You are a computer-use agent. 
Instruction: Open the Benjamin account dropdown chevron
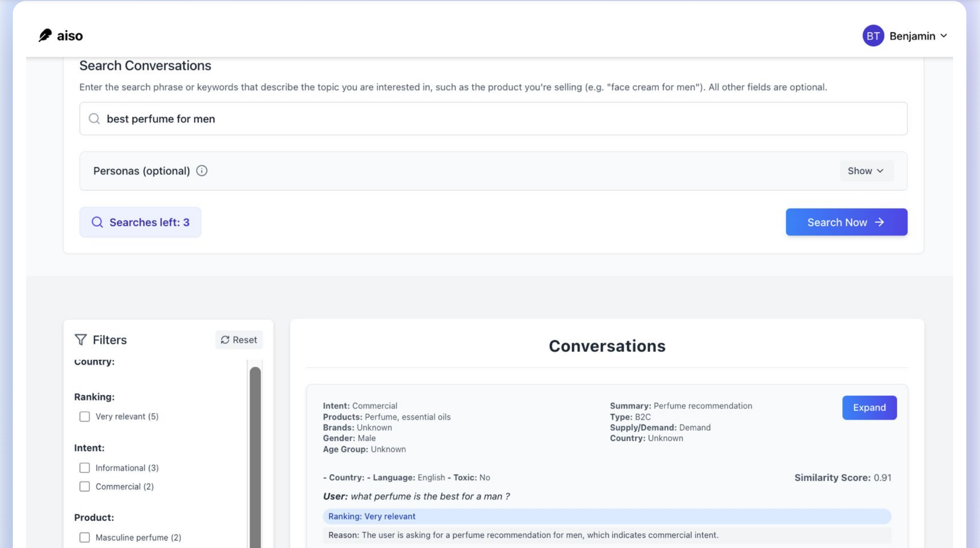[944, 36]
